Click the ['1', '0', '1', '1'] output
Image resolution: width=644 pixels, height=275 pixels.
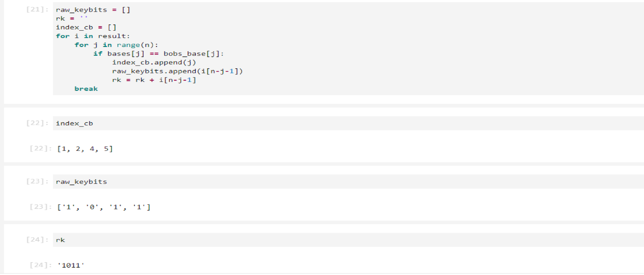[x=104, y=207]
